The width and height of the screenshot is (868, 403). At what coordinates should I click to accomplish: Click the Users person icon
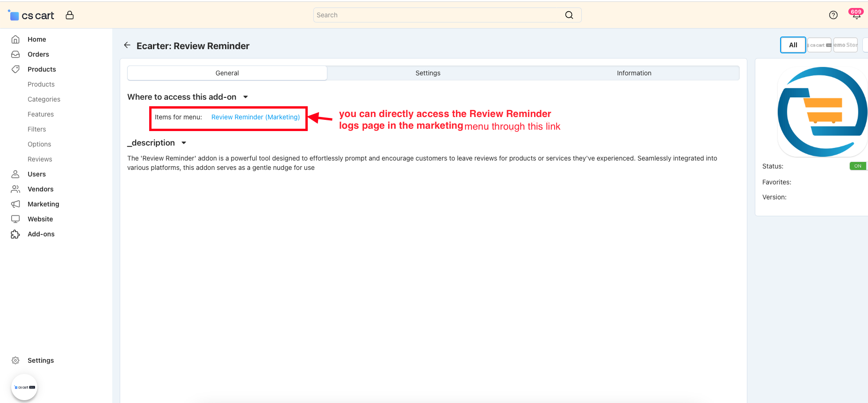point(15,174)
